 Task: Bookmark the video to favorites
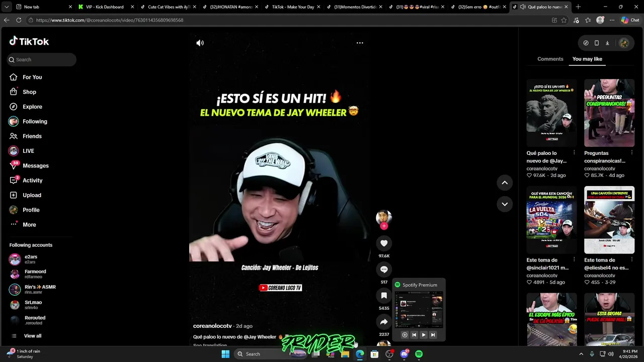(384, 296)
